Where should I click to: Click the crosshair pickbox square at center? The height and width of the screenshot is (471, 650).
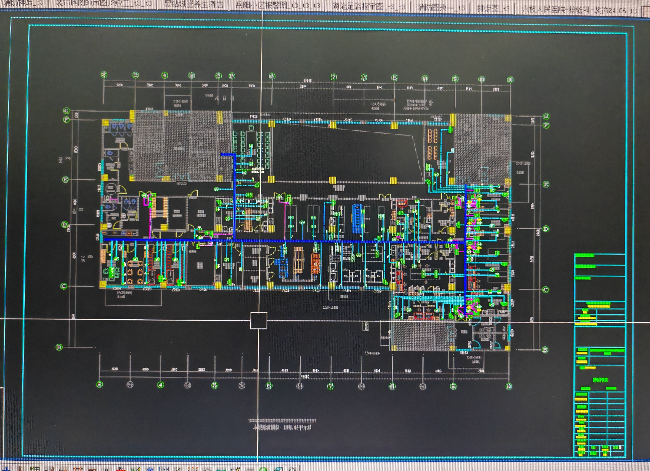pyautogui.click(x=258, y=320)
